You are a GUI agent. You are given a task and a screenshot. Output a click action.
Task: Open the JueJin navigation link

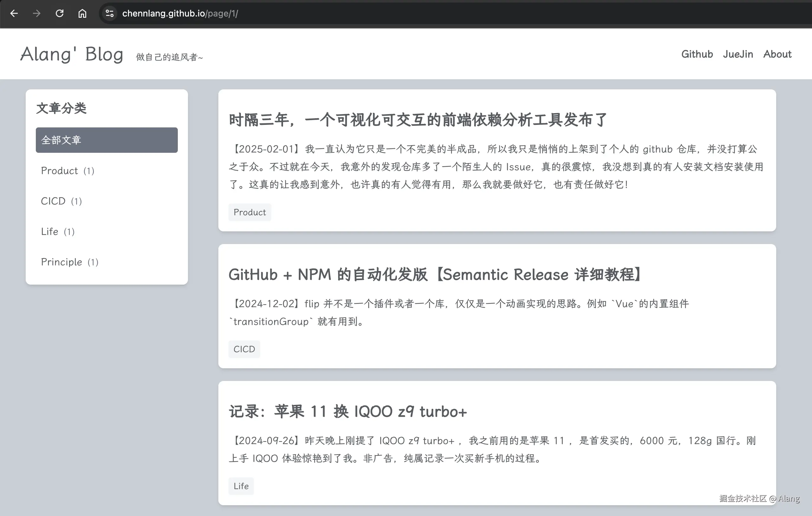(x=738, y=54)
